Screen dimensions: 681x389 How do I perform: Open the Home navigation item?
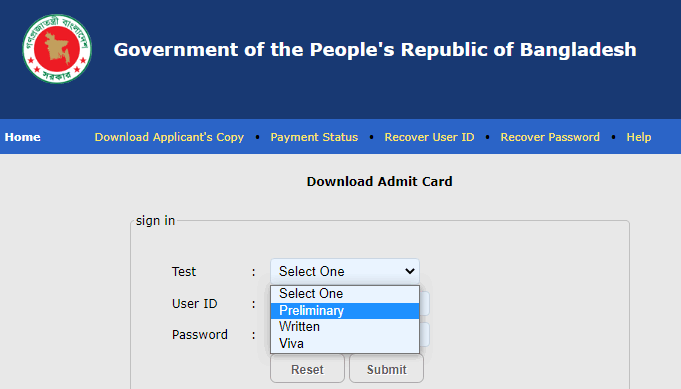[23, 137]
